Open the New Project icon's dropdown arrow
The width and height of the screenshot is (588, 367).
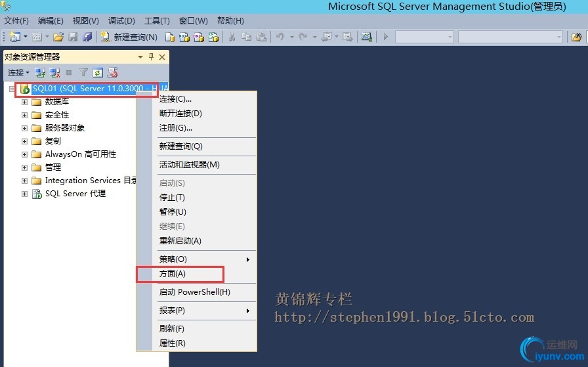[x=26, y=37]
